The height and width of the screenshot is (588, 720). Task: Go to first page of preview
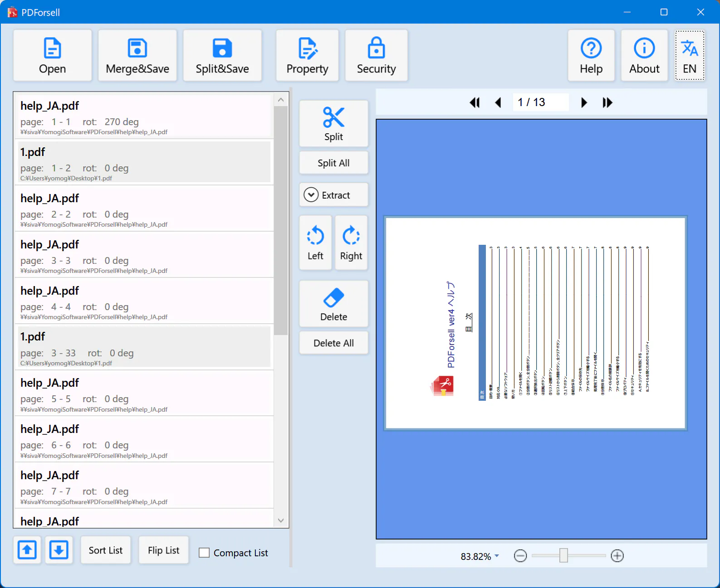pos(475,102)
